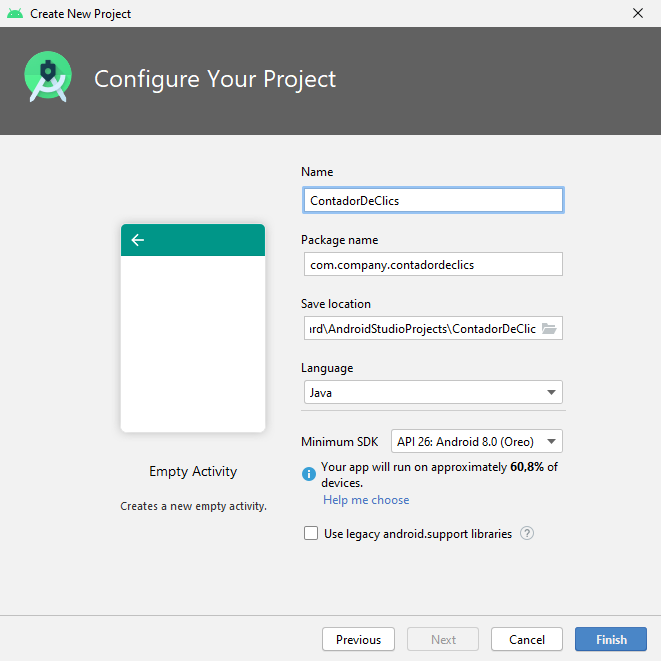Image resolution: width=661 pixels, height=661 pixels.
Task: Click the greyed-out Next button
Action: pyautogui.click(x=443, y=640)
